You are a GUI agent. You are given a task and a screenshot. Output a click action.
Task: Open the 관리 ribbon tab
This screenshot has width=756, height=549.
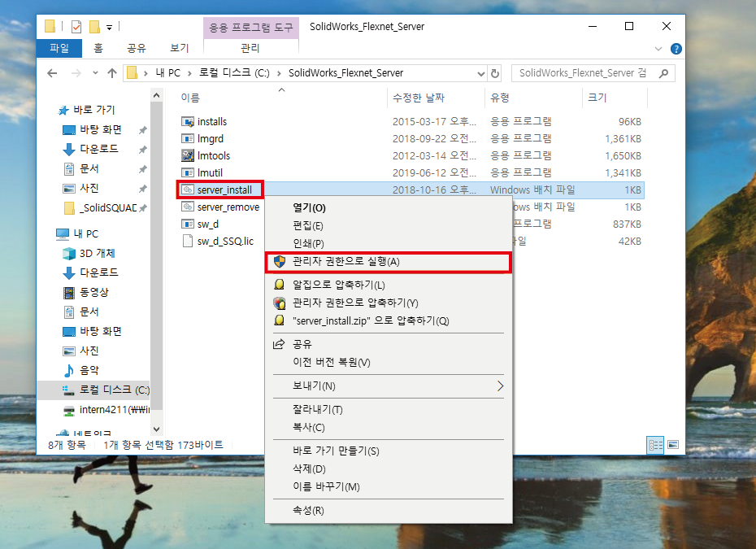[250, 48]
